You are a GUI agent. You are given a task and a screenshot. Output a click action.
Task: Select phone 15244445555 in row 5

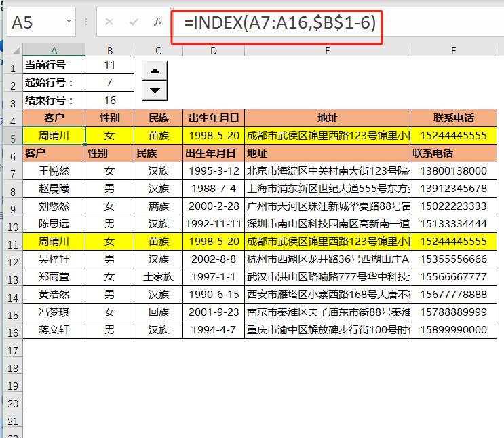[454, 136]
